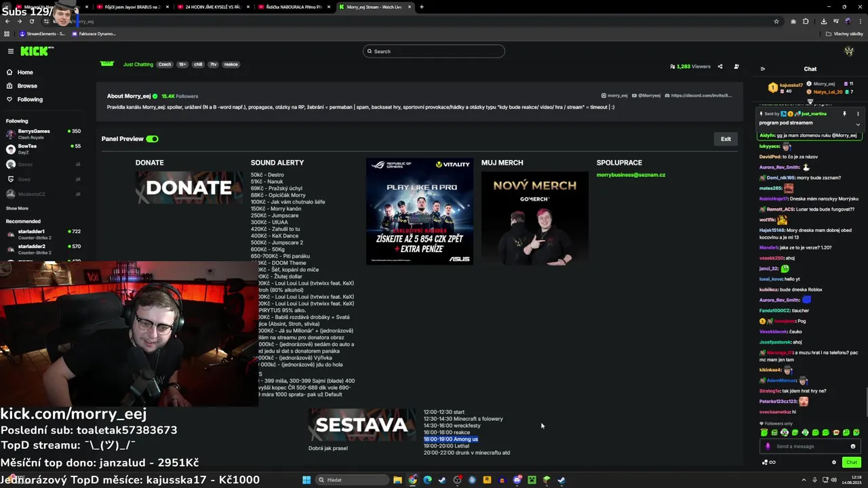Toggle the Panel Preview switch
Image resolution: width=868 pixels, height=488 pixels.
point(152,139)
